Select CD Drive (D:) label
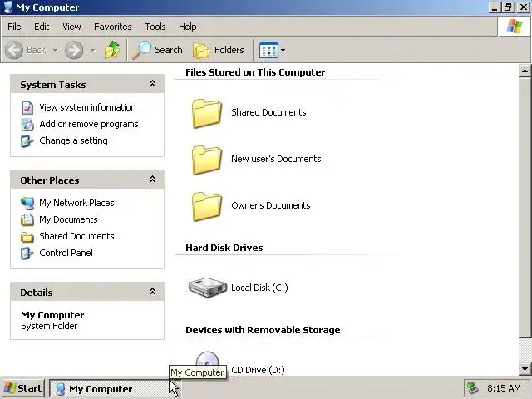This screenshot has height=399, width=532. pos(258,370)
